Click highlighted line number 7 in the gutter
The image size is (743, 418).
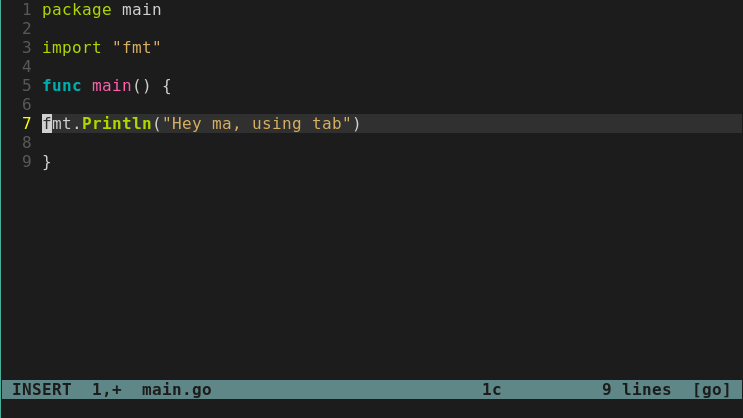[27, 124]
